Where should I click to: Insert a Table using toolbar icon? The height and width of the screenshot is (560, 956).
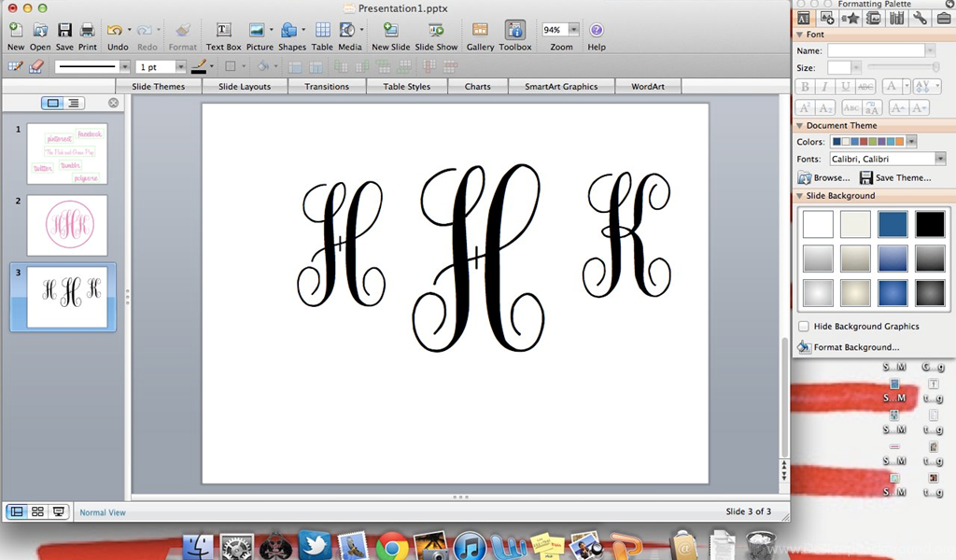tap(322, 32)
